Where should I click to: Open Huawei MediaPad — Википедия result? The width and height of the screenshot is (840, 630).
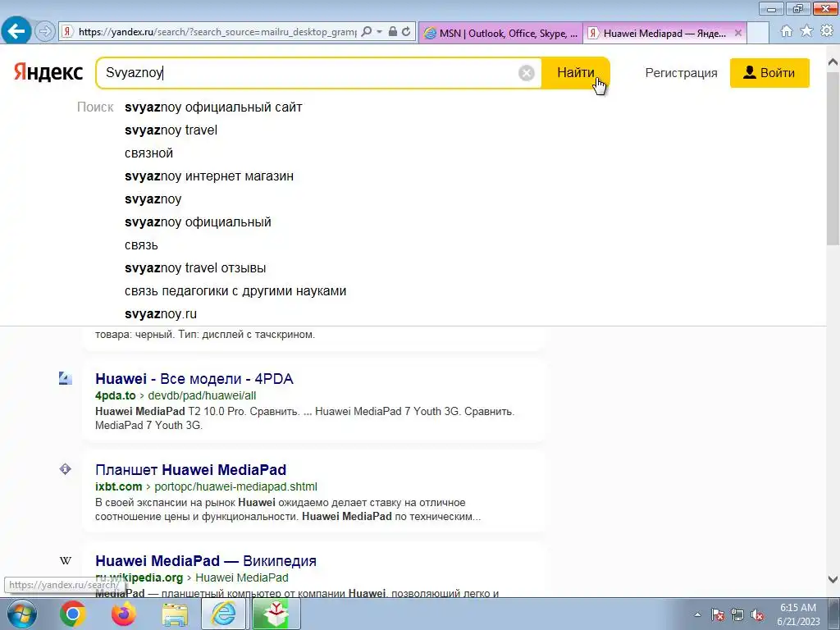pyautogui.click(x=206, y=561)
